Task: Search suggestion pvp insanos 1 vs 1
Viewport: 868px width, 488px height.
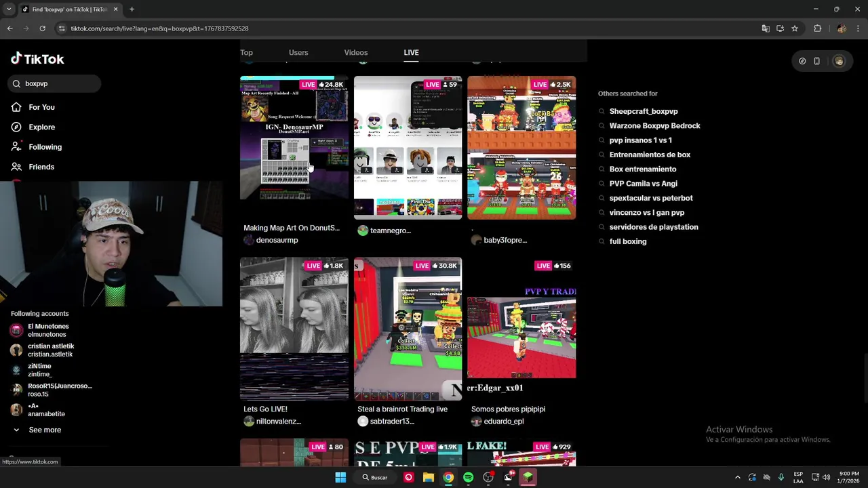Action: click(640, 140)
